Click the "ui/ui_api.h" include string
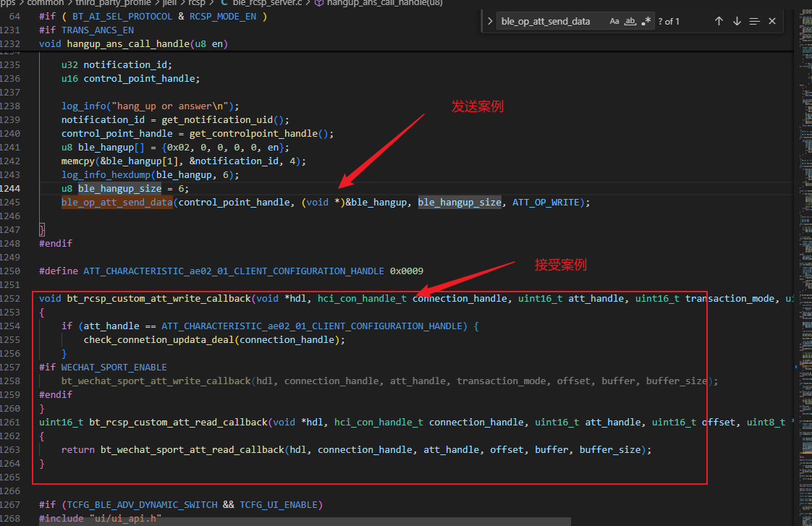Screen dimensions: 812x526 (x=125, y=518)
